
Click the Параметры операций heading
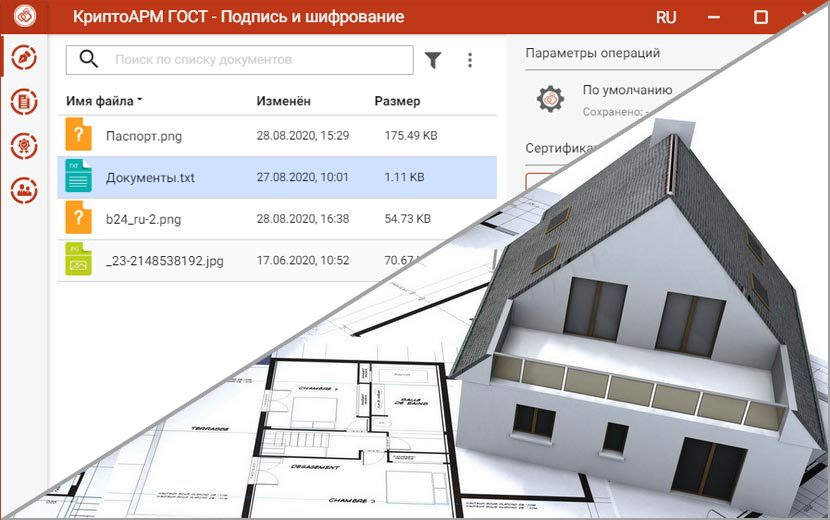593,53
